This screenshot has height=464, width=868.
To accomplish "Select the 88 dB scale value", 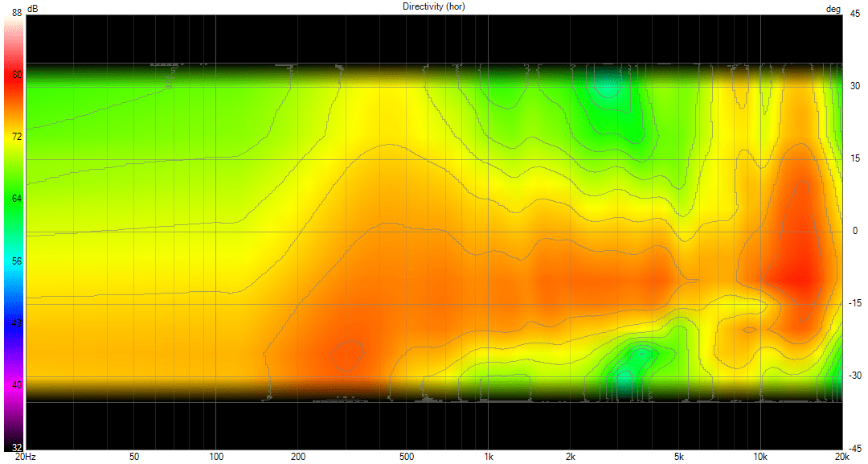I will pos(17,13).
